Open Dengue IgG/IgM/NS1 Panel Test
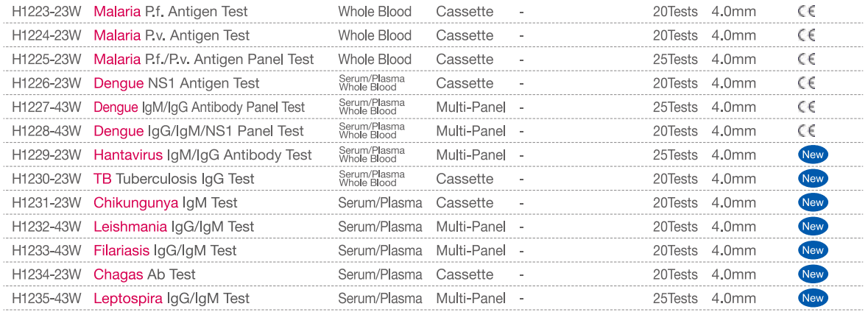This screenshot has height=312, width=868. coord(198,131)
